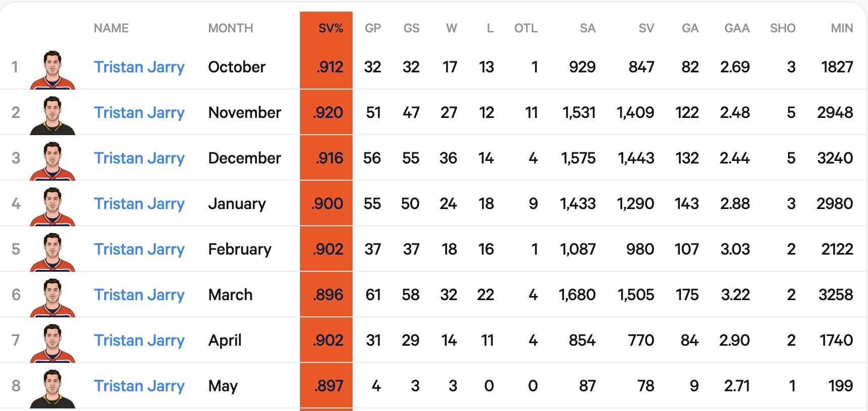The width and height of the screenshot is (868, 411).
Task: Click player avatar in April row
Action: (x=53, y=343)
